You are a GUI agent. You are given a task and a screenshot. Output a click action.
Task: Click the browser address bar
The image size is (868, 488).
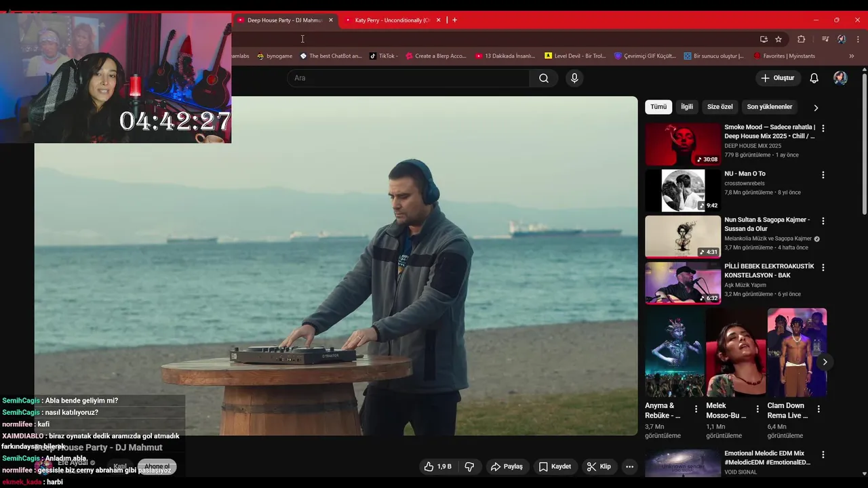pos(495,39)
